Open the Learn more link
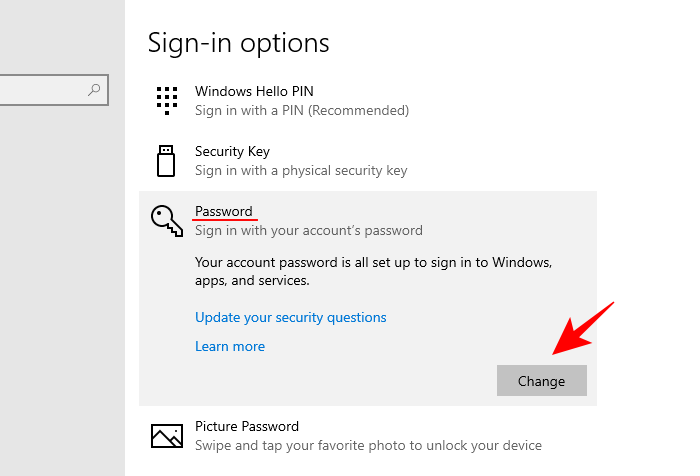700x476 pixels. click(x=230, y=347)
